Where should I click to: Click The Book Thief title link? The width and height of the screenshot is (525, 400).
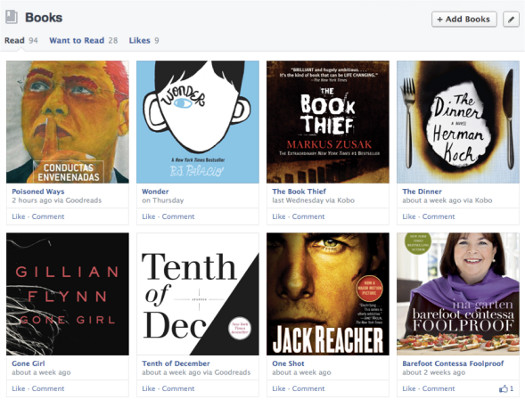(x=299, y=191)
